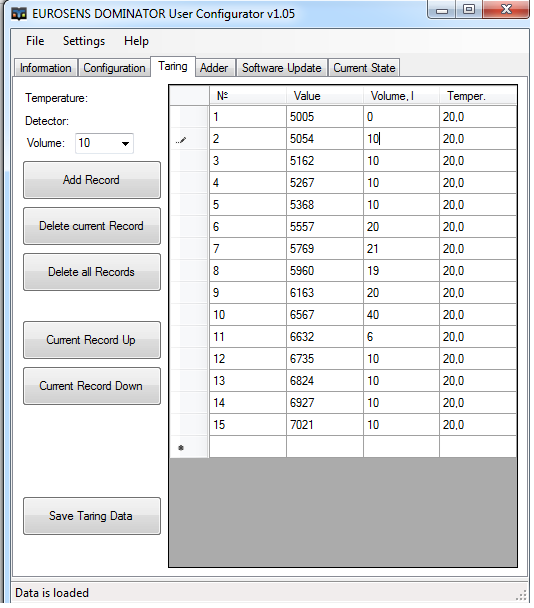Select Value cell 6735
Image resolution: width=534 pixels, height=608 pixels.
[325, 359]
